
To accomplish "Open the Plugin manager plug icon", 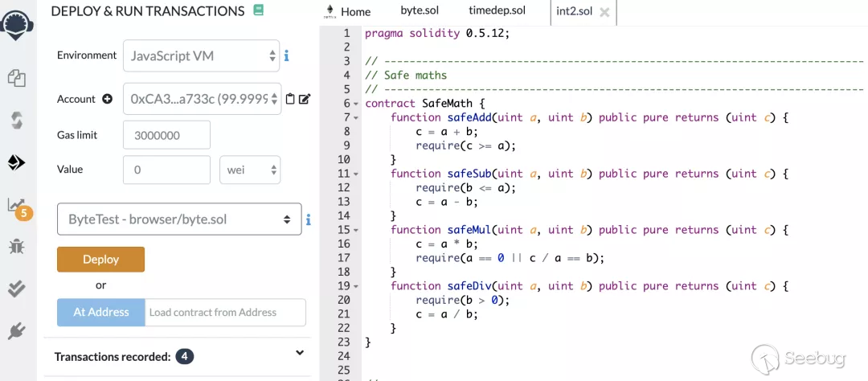I will (17, 330).
